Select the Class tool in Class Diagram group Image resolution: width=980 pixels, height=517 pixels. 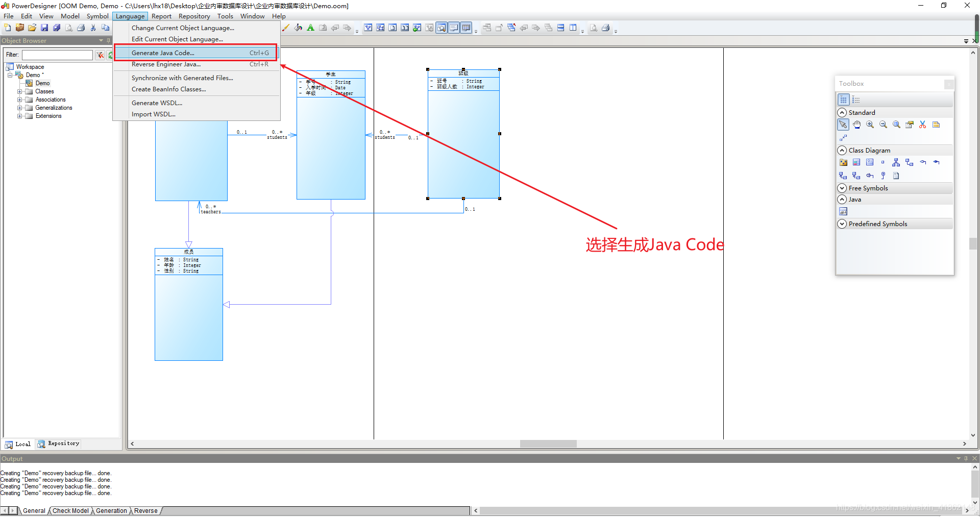[856, 162]
